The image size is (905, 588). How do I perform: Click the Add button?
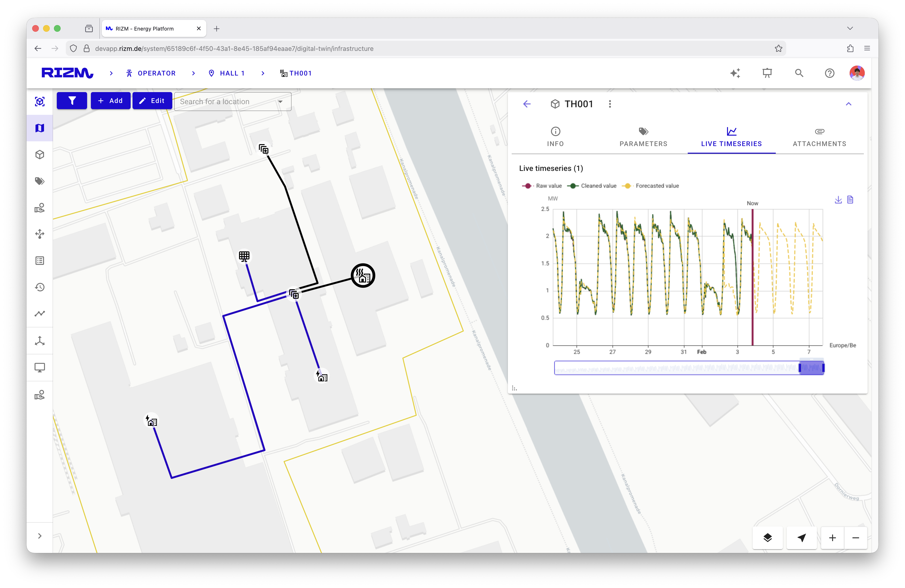pyautogui.click(x=110, y=101)
